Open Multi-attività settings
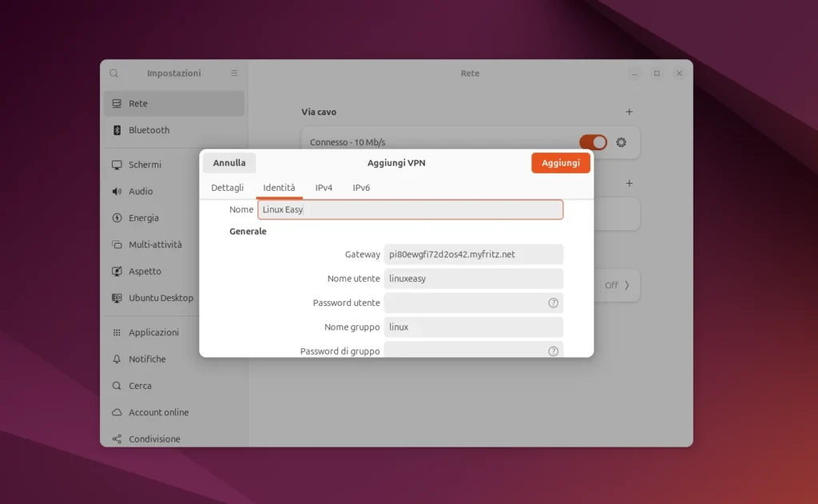 157,244
